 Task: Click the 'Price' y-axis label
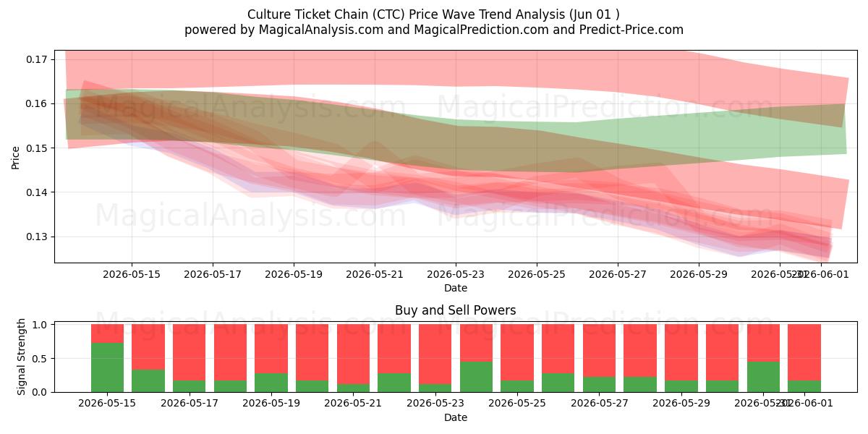click(x=16, y=156)
